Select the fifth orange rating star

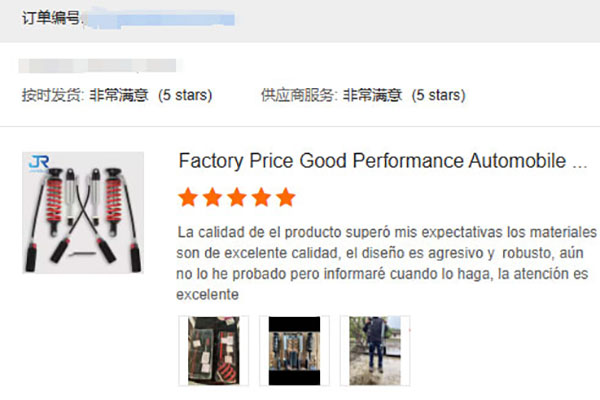286,197
